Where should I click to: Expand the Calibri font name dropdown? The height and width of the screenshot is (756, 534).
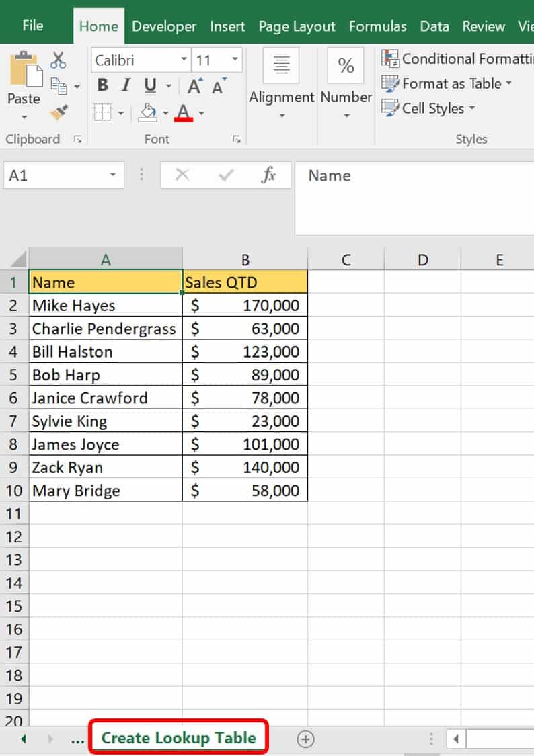(x=184, y=59)
